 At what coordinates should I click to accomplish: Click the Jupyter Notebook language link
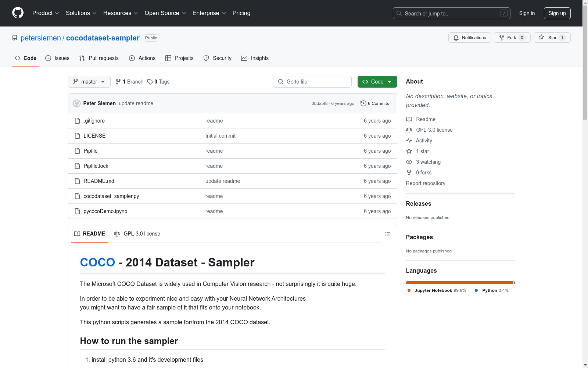(437, 290)
